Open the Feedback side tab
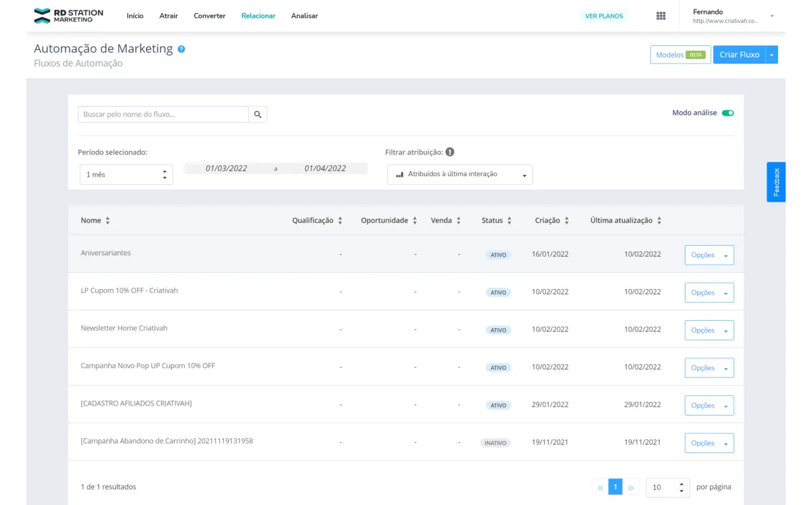The width and height of the screenshot is (812, 505). click(x=776, y=182)
